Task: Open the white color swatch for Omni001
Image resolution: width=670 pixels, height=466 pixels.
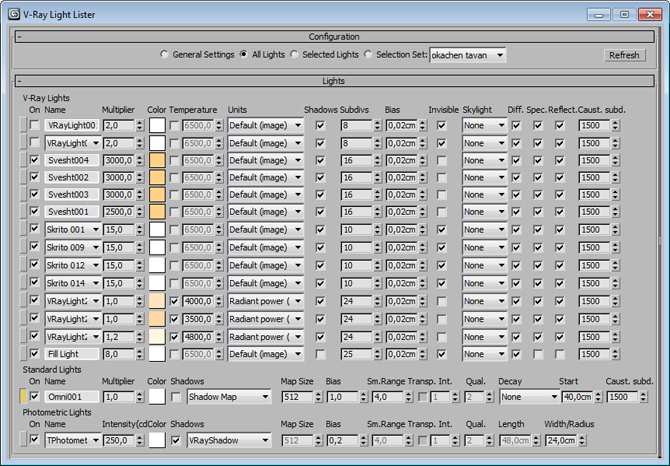Action: (157, 396)
